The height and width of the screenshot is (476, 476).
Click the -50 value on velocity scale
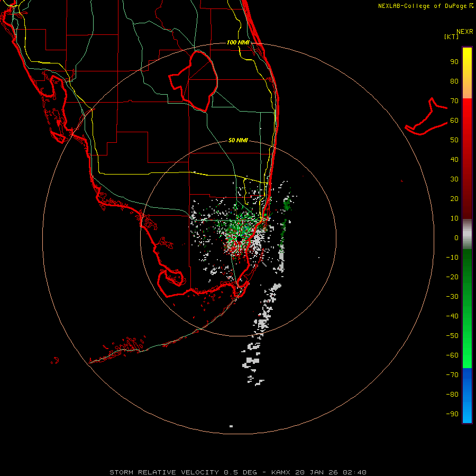[452, 336]
